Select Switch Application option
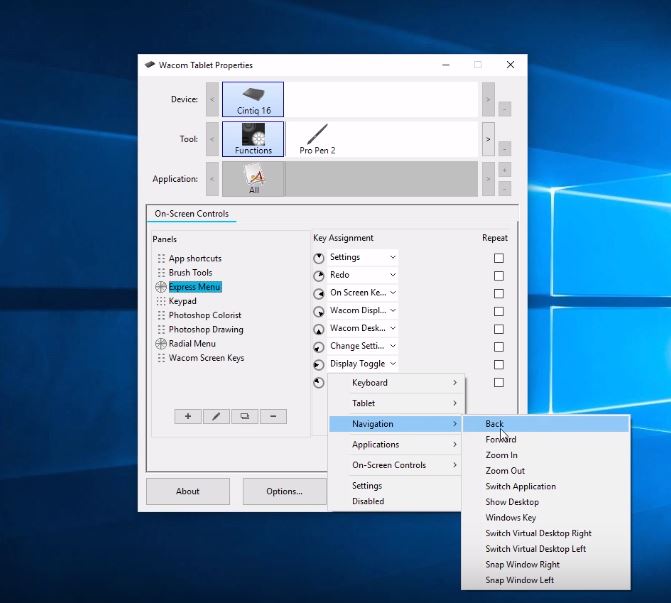 (546, 486)
